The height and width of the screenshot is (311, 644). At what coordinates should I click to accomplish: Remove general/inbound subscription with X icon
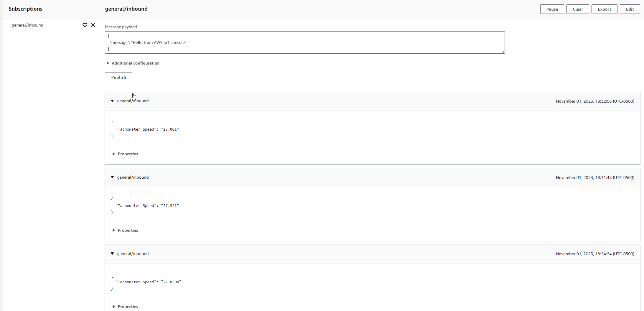click(93, 25)
